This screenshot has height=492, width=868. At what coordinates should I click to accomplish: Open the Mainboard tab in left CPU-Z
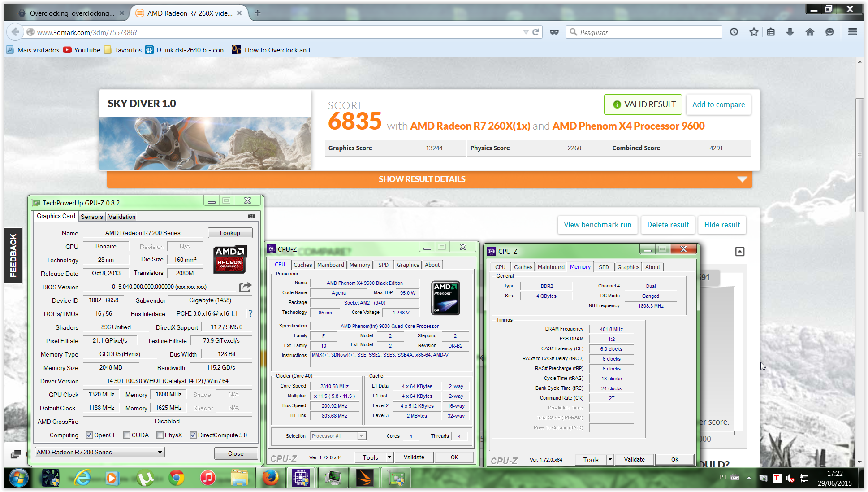tap(331, 265)
